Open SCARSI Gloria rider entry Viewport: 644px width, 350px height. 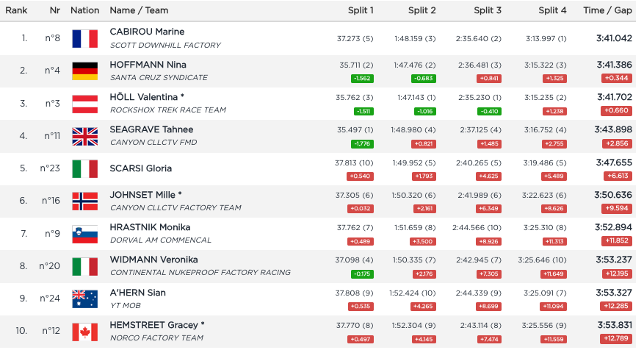pos(141,168)
